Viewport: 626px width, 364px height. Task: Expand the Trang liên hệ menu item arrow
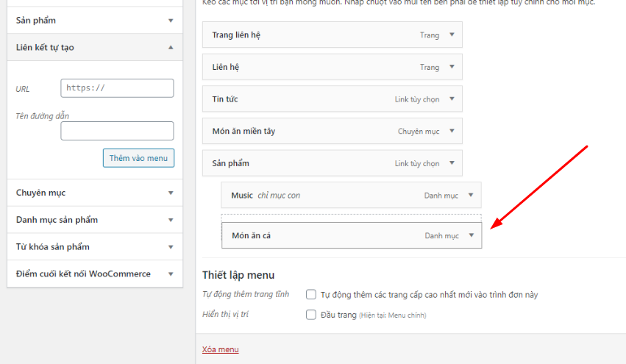(x=452, y=35)
